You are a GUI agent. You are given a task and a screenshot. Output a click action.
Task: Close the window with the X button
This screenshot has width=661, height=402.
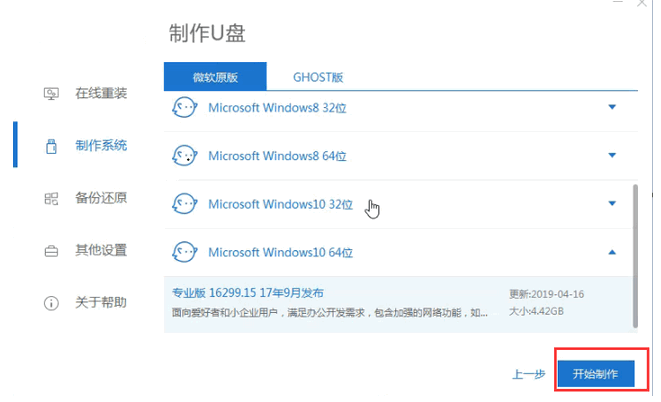[642, 3]
